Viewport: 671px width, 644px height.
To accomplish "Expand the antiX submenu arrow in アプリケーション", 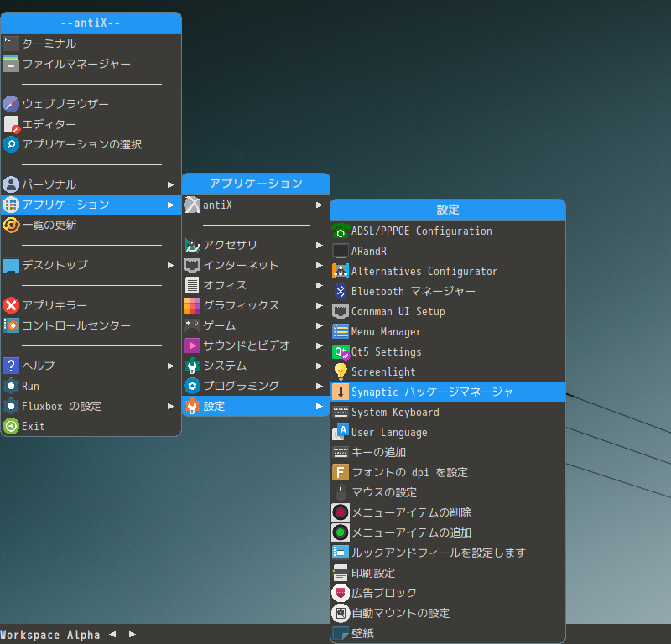I will tap(320, 205).
